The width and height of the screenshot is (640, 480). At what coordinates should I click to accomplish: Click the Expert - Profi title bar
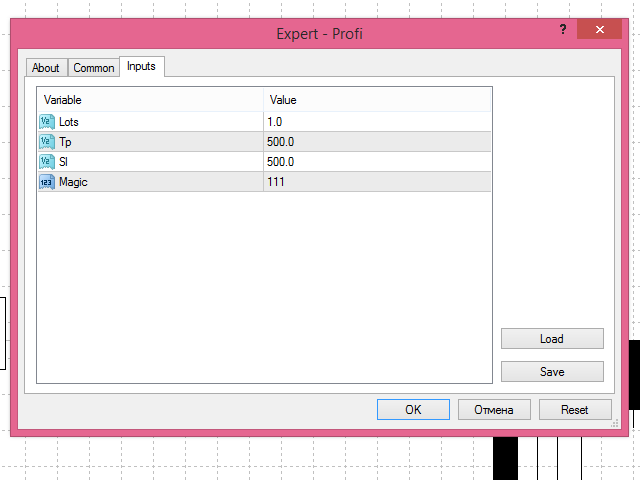pos(319,33)
